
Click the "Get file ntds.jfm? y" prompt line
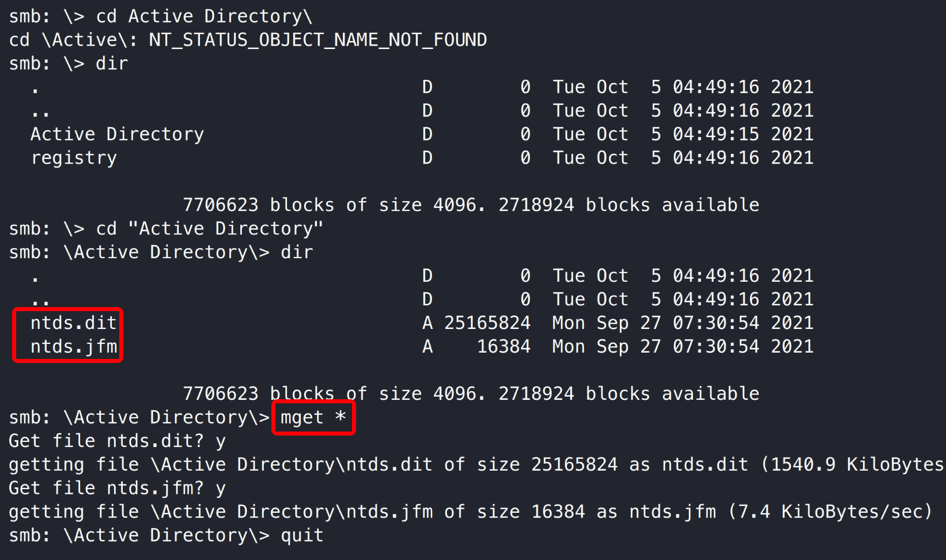tap(117, 489)
